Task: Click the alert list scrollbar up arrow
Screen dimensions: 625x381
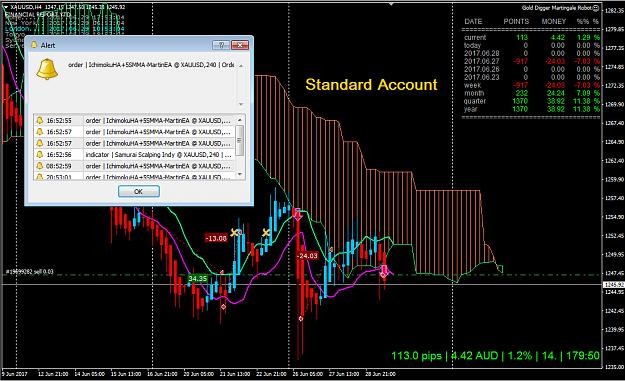Action: pos(240,120)
